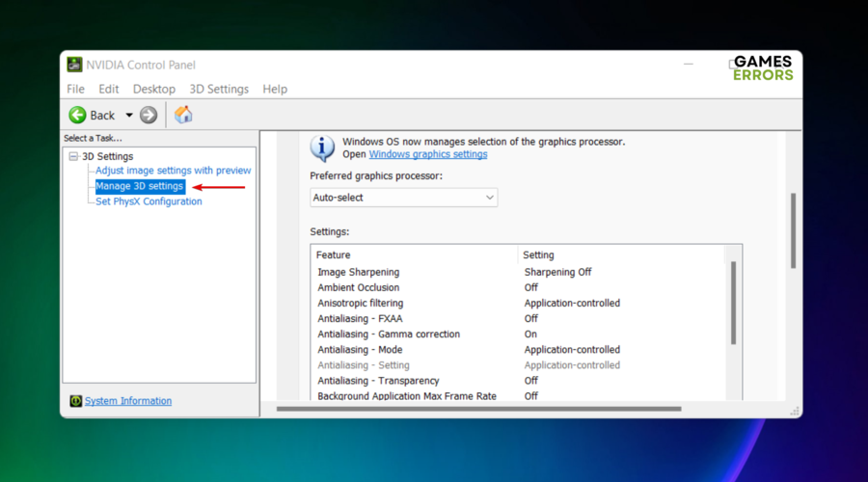Viewport: 868px width, 482px height.
Task: Open the Windows graphics settings link
Action: click(x=427, y=154)
